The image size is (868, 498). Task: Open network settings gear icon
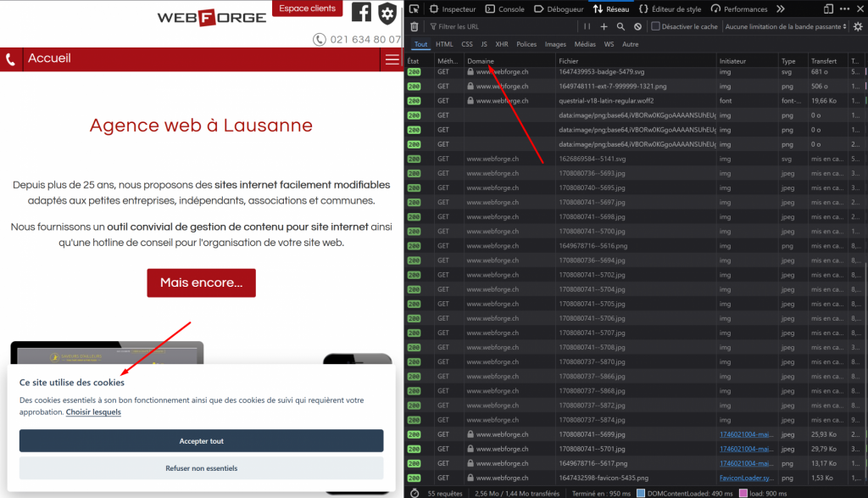858,27
